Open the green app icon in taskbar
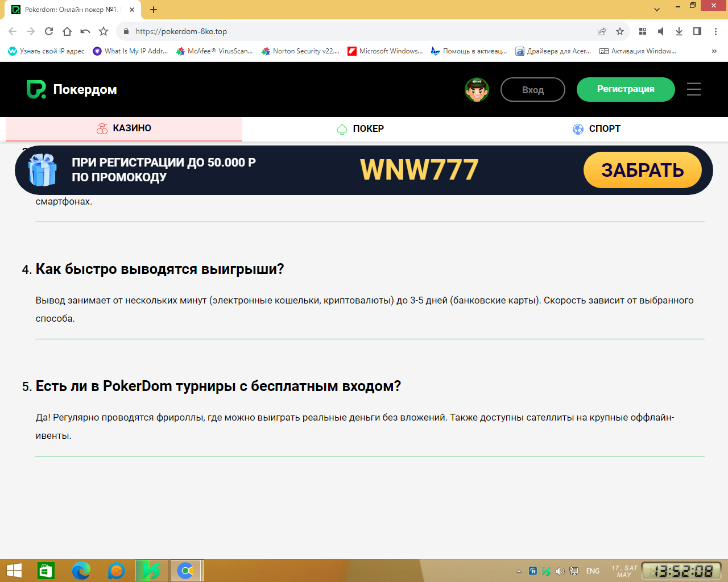 point(151,571)
